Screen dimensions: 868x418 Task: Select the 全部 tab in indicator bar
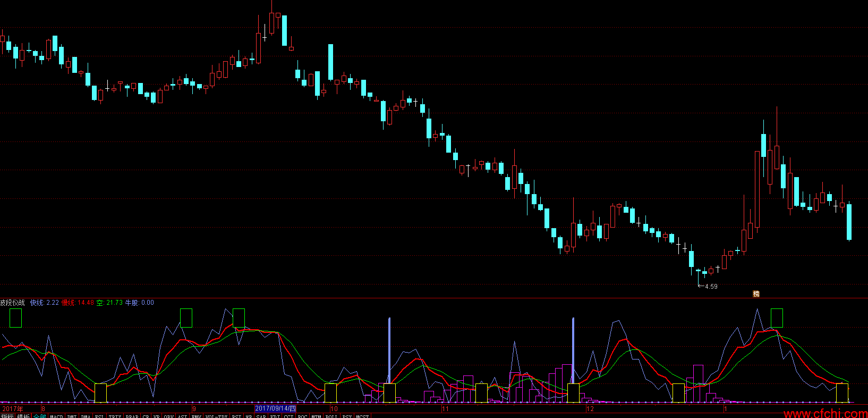point(39,416)
